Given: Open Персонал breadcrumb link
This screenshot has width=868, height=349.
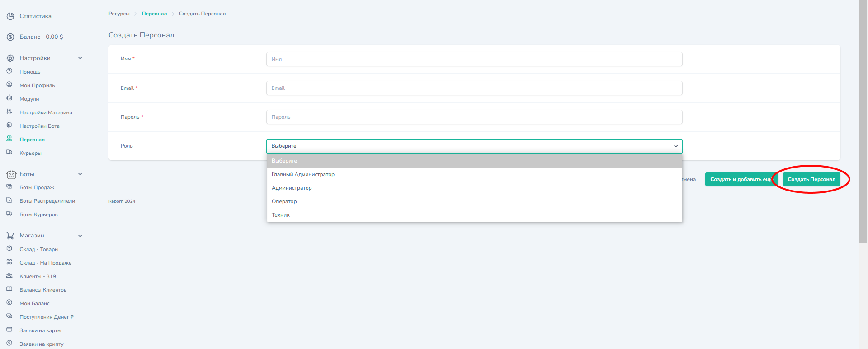Looking at the screenshot, I should 154,14.
